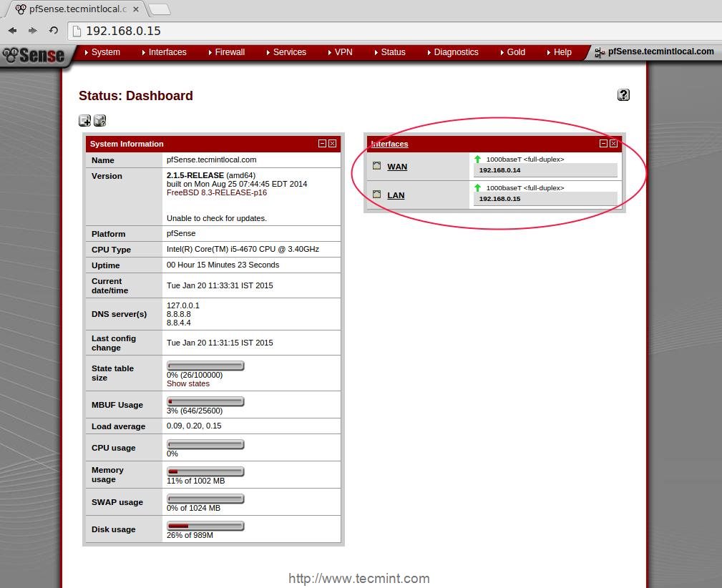Click the uptime value 00 Hour 15 Minutes

pos(223,265)
